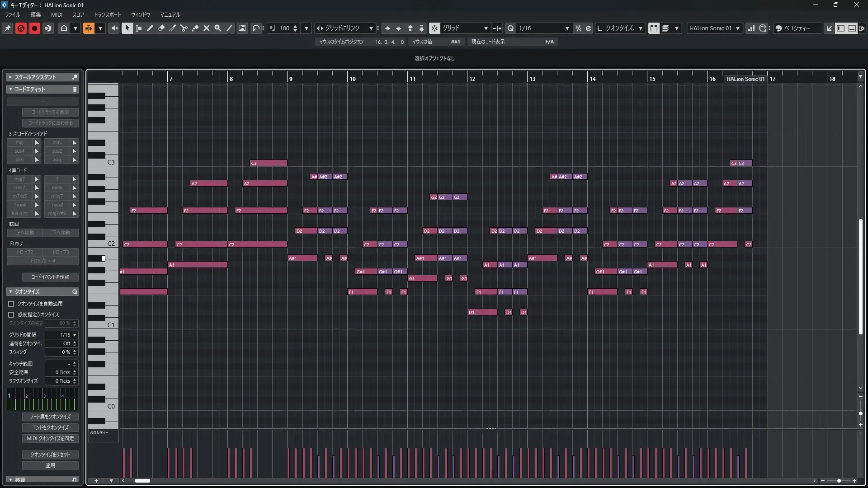Image resolution: width=868 pixels, height=488 pixels.
Task: Toggle Acoustic Feedback speaker icon
Action: pyautogui.click(x=113, y=28)
